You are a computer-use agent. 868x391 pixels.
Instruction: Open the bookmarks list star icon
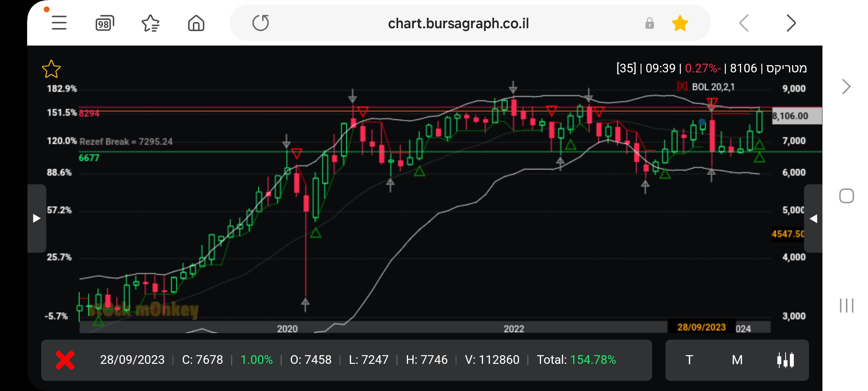[150, 24]
